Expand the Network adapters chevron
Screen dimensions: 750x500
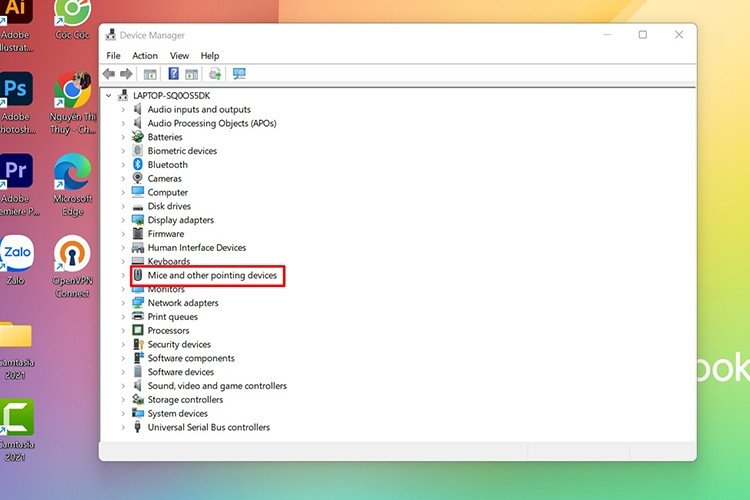click(123, 303)
